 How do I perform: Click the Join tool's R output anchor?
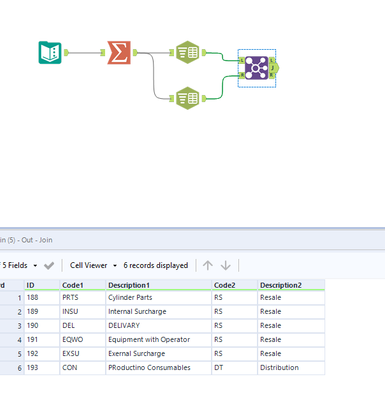point(272,75)
